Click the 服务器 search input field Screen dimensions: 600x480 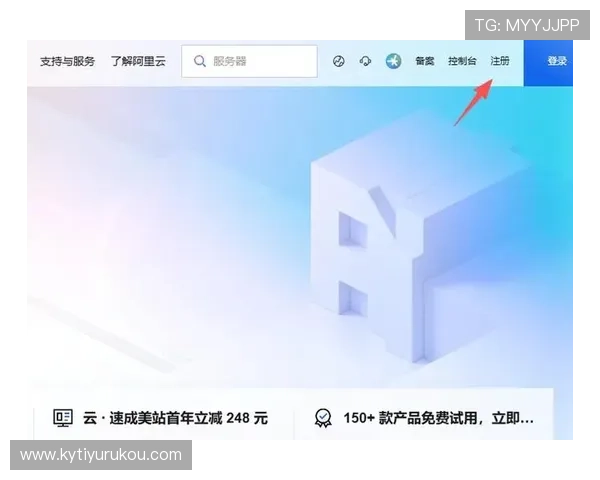[x=249, y=61]
